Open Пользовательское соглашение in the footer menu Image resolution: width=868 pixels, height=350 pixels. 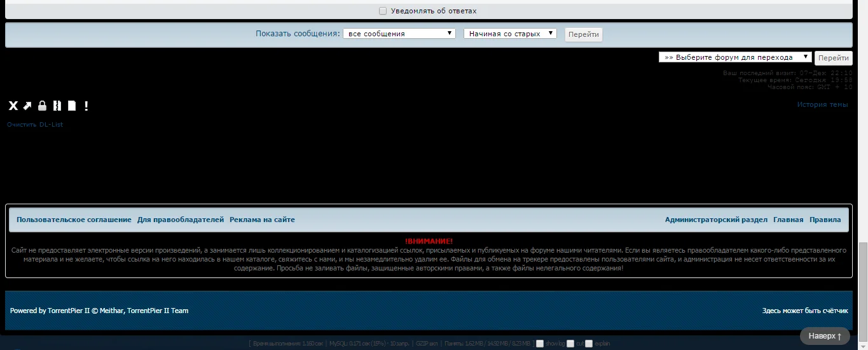click(x=74, y=220)
